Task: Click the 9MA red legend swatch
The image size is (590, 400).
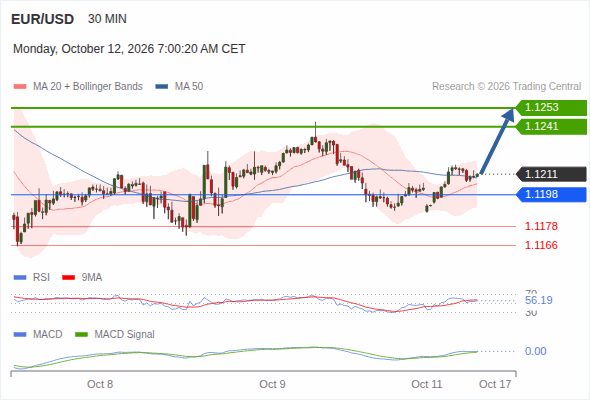Action: [68, 278]
